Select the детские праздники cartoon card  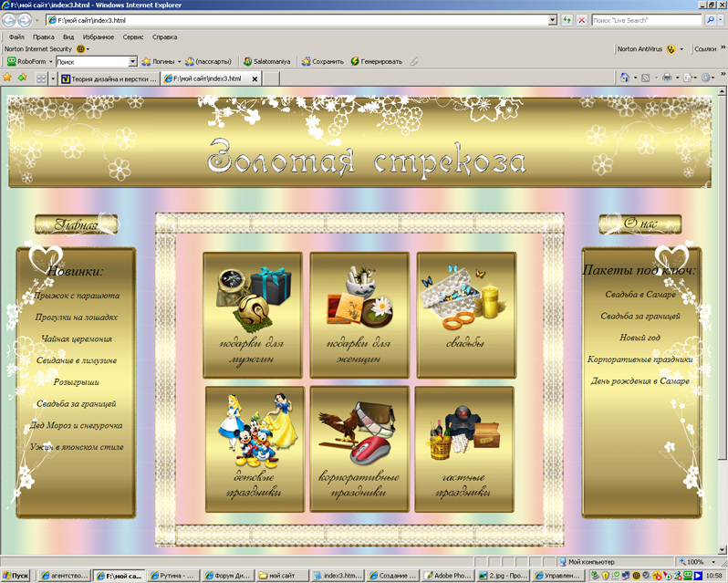[x=255, y=449]
